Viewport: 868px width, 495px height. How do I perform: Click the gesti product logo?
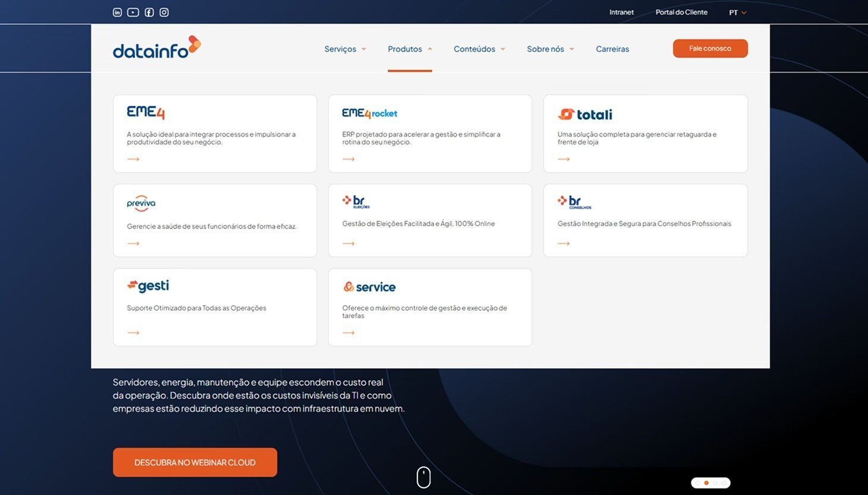(148, 286)
